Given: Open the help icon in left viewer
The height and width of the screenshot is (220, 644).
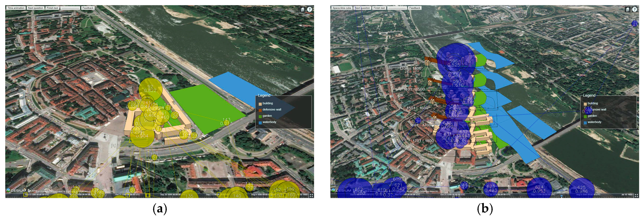Looking at the screenshot, I should pyautogui.click(x=309, y=9).
